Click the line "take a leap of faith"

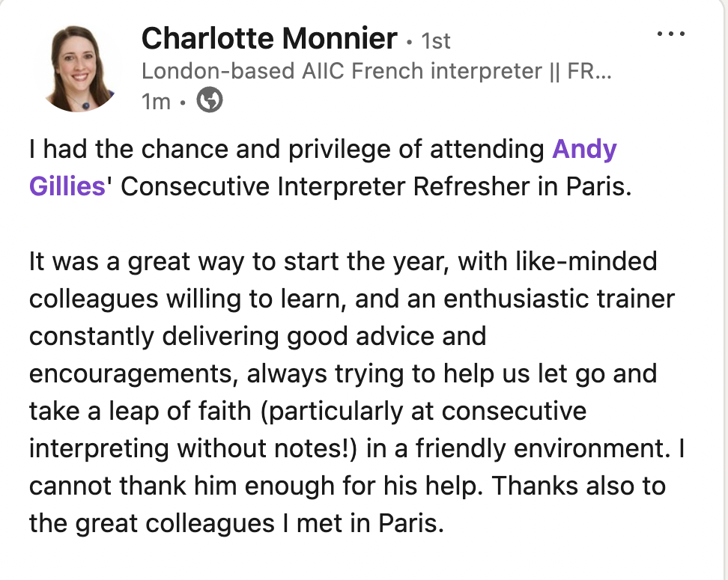[307, 411]
